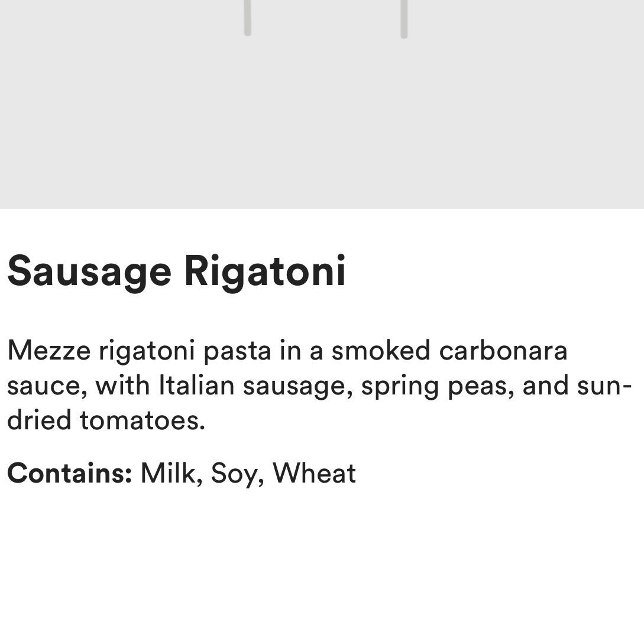This screenshot has height=644, width=644.
Task: Click the words dried tomatoes in description
Action: tap(106, 420)
